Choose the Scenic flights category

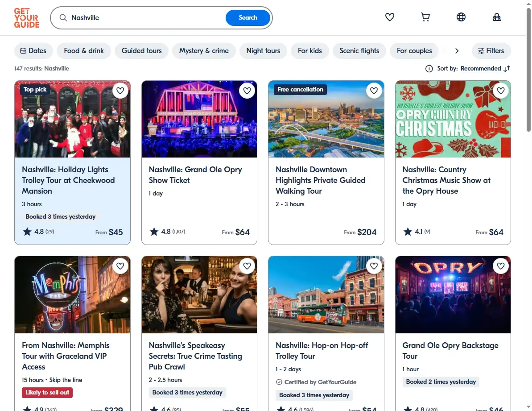(x=359, y=51)
